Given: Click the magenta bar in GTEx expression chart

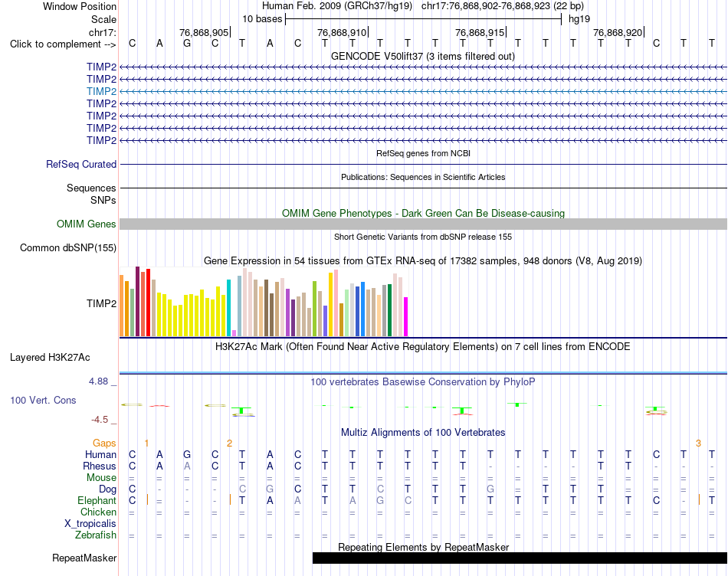Looking at the screenshot, I should pos(406,316).
